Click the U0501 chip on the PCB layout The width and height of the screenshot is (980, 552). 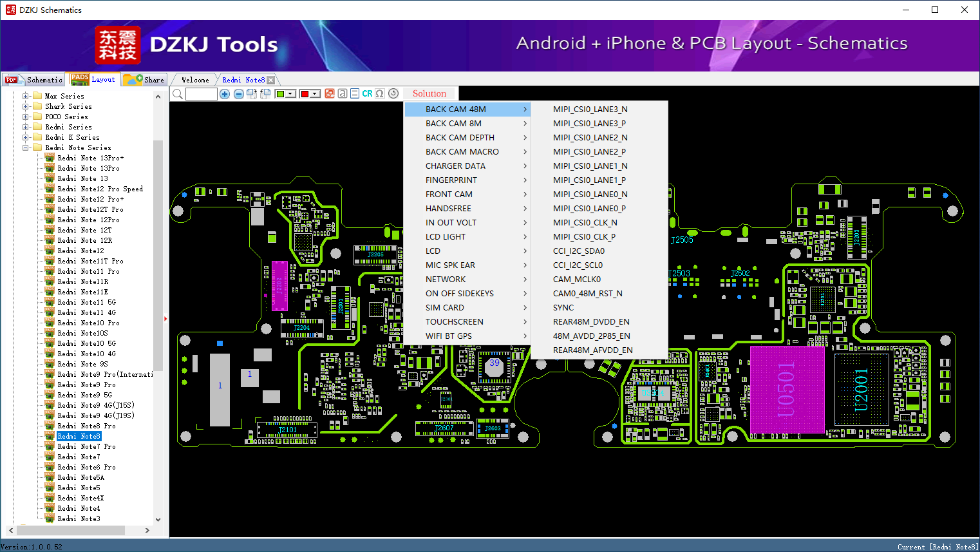pyautogui.click(x=787, y=388)
